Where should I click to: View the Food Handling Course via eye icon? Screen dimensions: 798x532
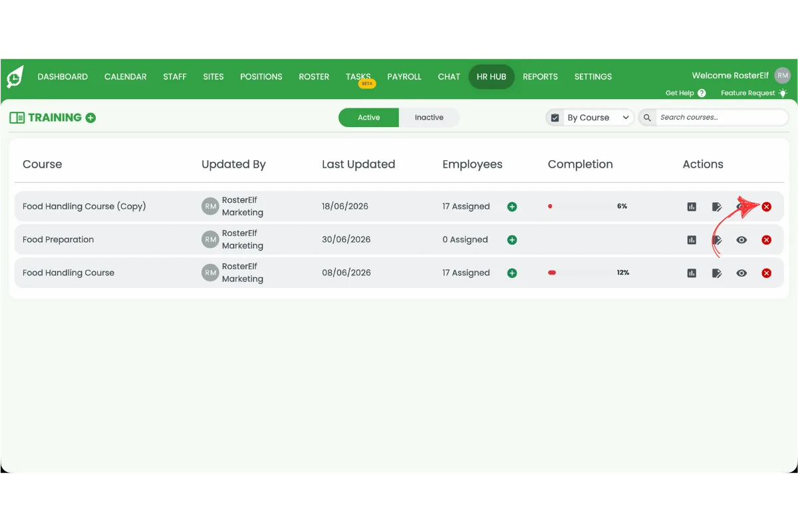coord(741,273)
